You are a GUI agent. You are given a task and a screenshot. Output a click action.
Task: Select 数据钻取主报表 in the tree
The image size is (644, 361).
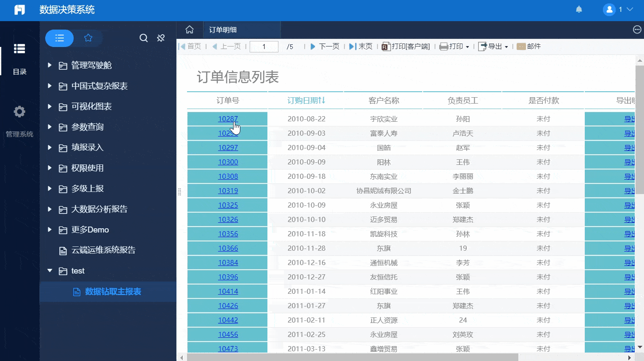113,292
